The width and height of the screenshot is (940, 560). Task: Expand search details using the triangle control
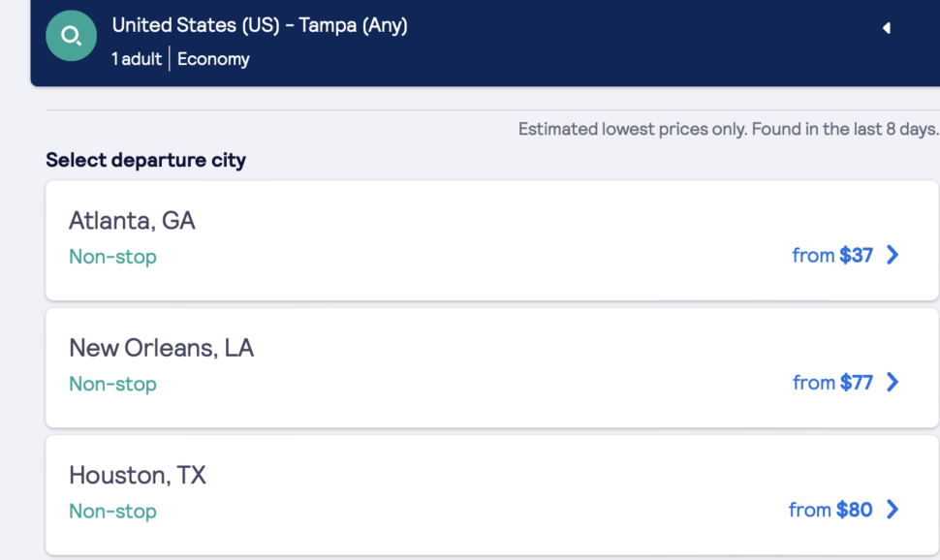[x=887, y=29]
